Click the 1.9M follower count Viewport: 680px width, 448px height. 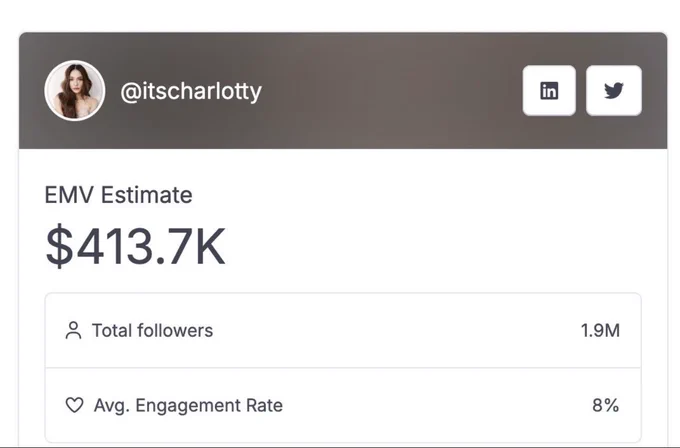click(x=600, y=330)
